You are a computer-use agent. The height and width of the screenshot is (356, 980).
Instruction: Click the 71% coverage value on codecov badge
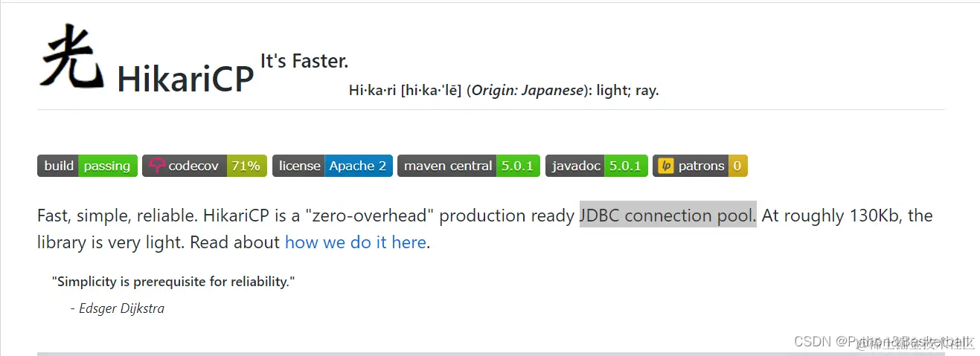(246, 166)
